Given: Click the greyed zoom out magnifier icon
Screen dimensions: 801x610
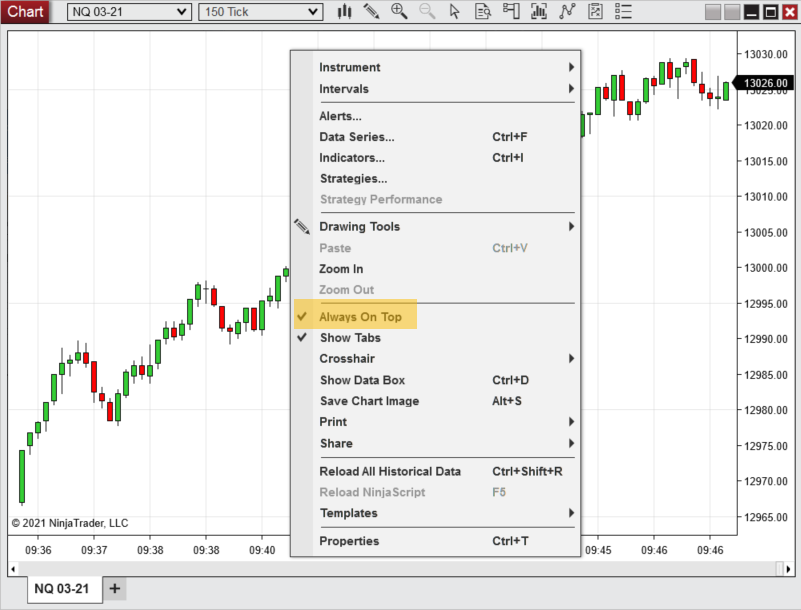Looking at the screenshot, I should pos(427,11).
